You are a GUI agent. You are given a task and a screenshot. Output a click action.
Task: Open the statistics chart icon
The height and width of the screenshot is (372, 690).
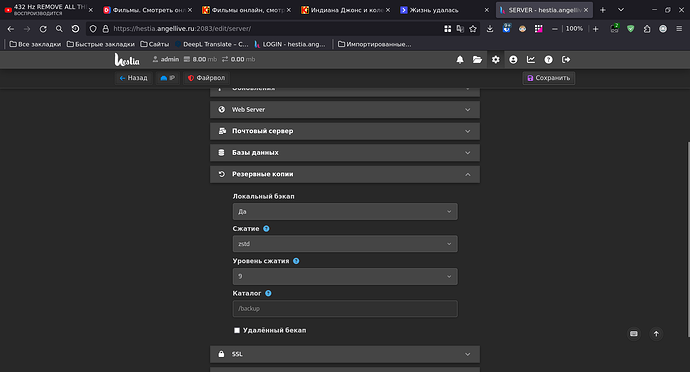point(531,59)
